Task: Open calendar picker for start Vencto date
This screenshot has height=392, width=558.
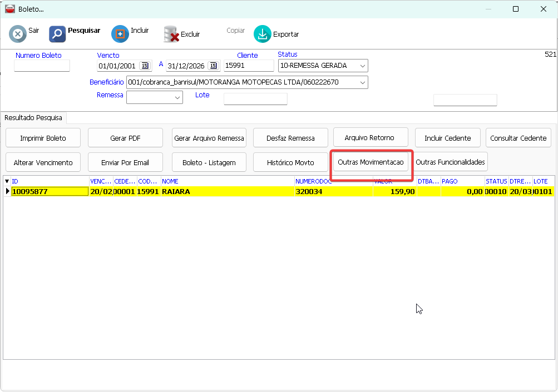Action: [x=145, y=66]
